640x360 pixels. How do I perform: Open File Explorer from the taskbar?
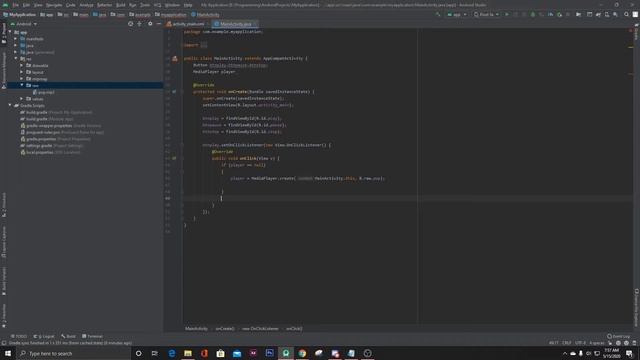pyautogui.click(x=188, y=353)
